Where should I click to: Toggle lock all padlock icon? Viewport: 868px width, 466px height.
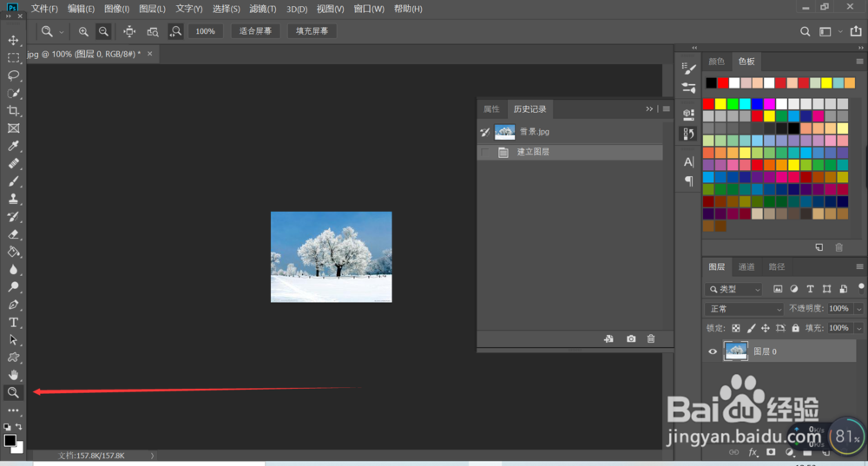pos(795,328)
